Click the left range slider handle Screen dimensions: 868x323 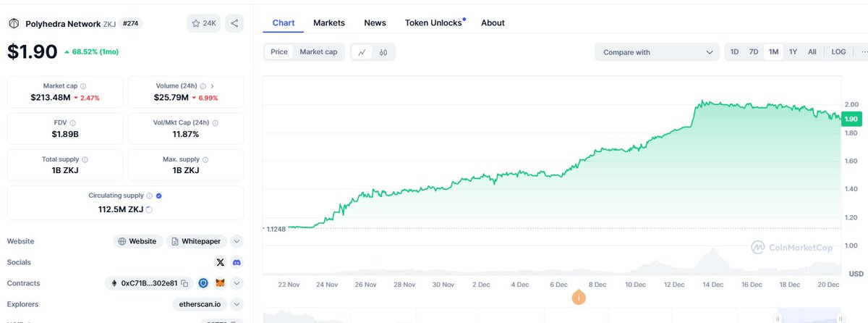[779, 318]
